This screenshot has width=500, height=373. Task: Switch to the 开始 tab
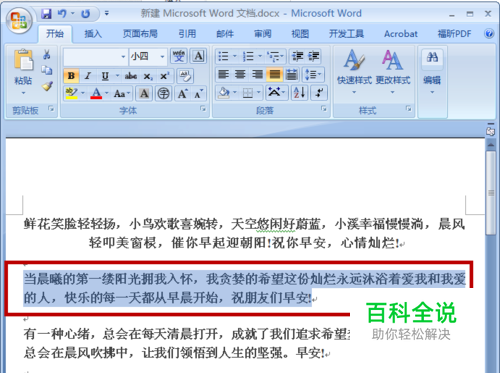pos(55,34)
